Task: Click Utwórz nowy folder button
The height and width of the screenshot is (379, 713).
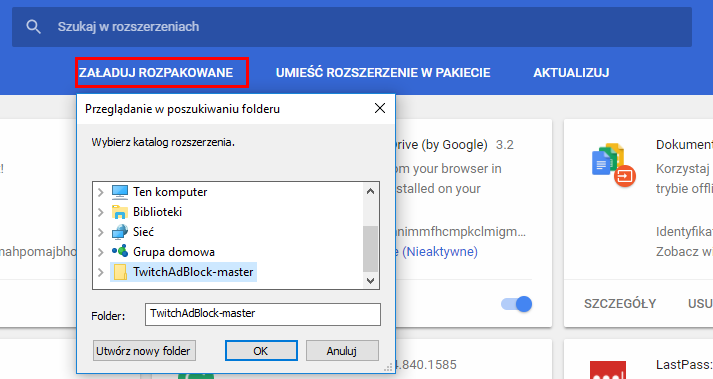Action: coord(144,351)
